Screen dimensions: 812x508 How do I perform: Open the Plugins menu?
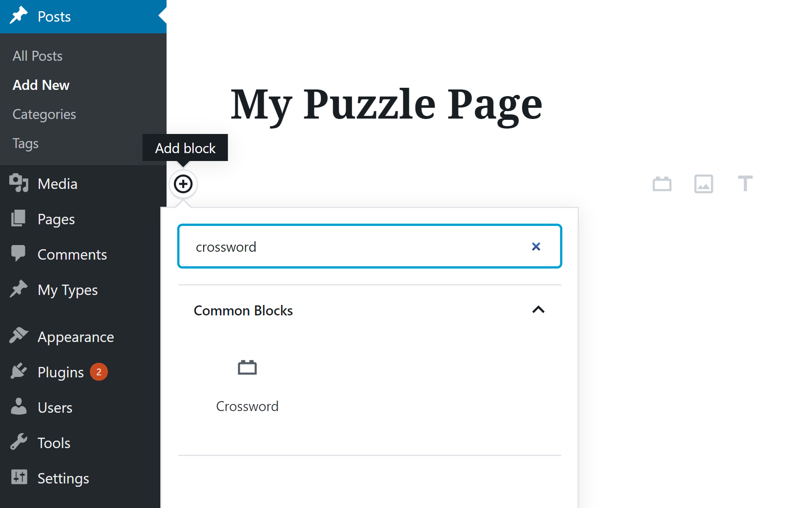[61, 372]
